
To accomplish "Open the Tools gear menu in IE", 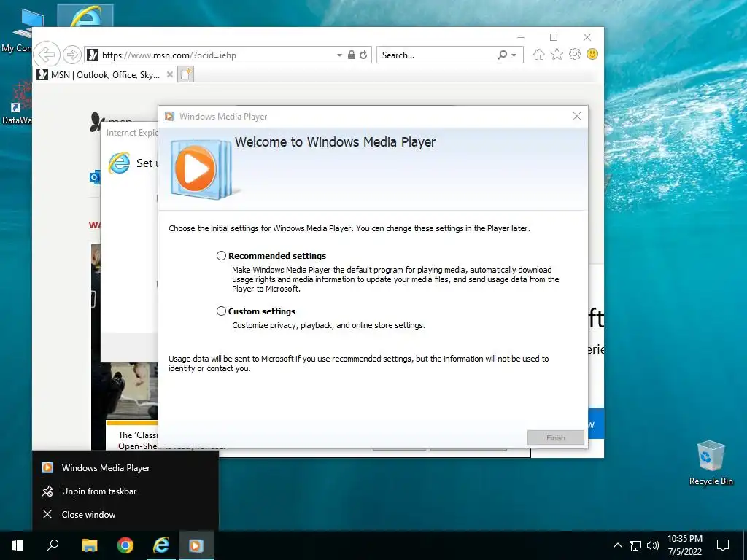I will (575, 54).
